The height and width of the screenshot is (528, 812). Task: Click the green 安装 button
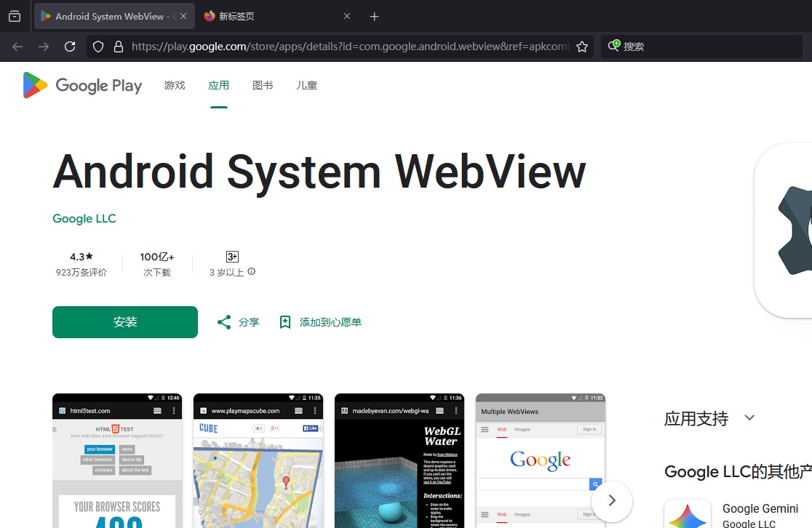coord(125,322)
